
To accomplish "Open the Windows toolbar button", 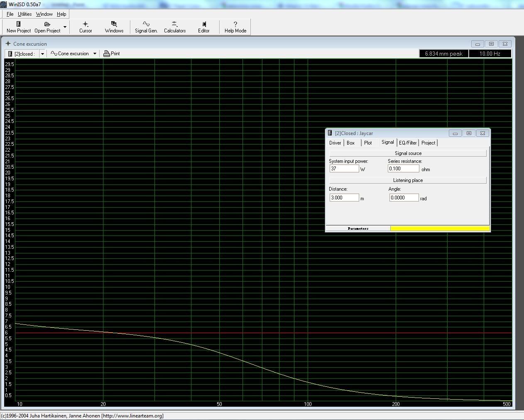I will pos(114,27).
